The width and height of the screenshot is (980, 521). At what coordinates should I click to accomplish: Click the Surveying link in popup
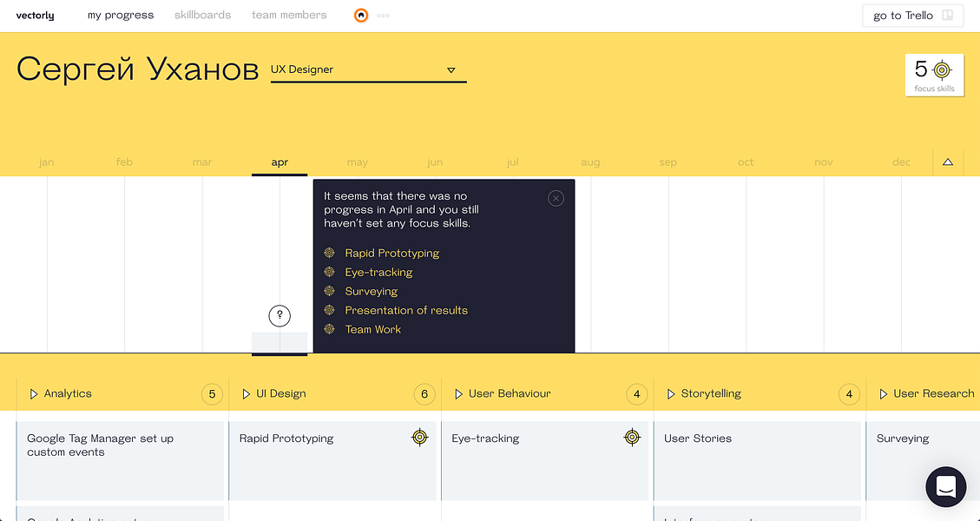(372, 292)
